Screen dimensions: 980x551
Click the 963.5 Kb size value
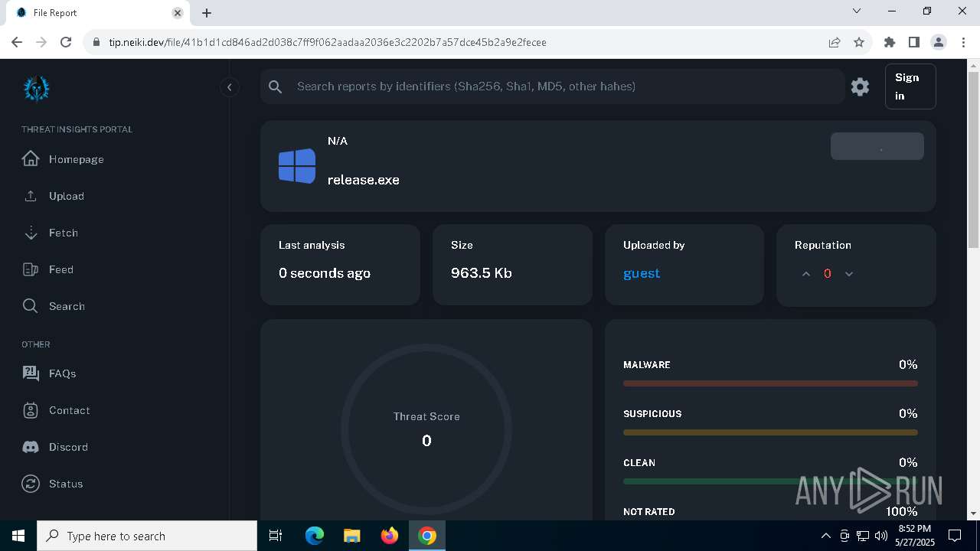click(482, 273)
